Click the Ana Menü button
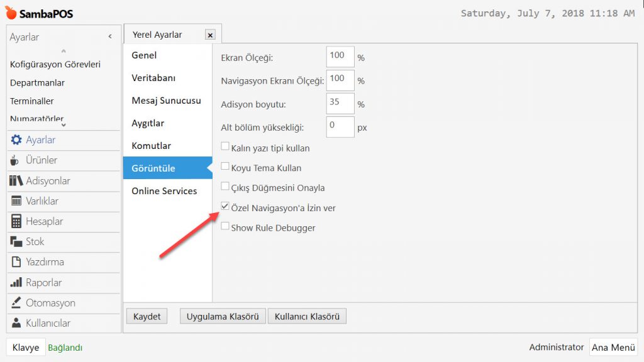Screen dimensions: 644x362 pos(613,348)
